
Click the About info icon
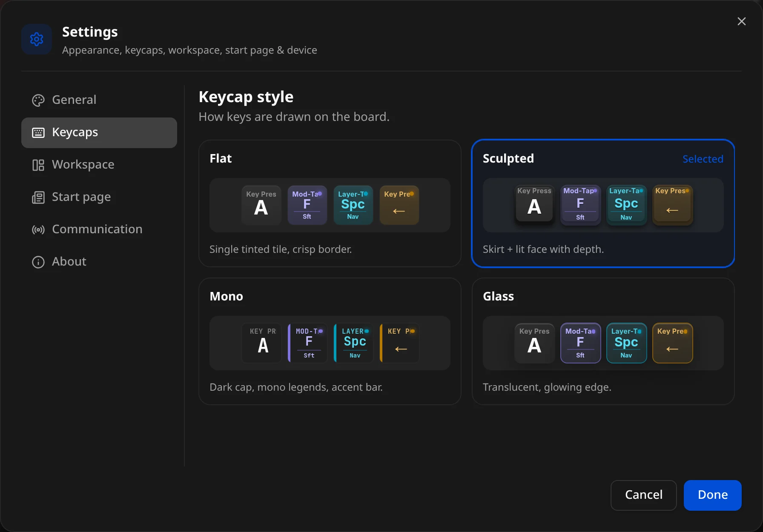[x=38, y=262]
